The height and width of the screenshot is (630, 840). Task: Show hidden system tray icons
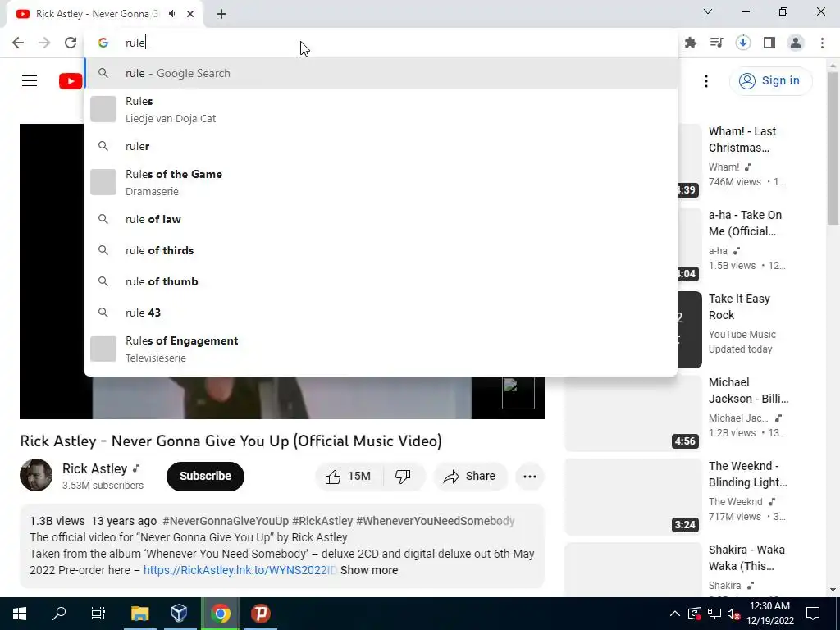pos(675,614)
